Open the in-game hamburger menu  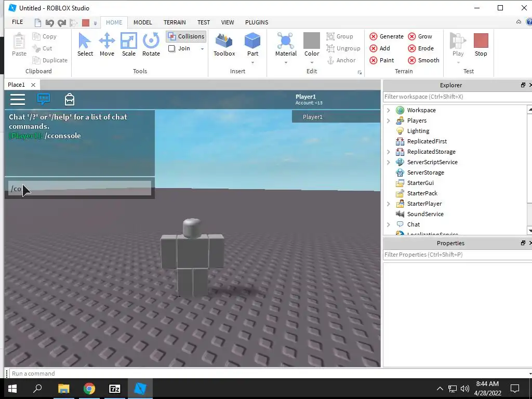pyautogui.click(x=18, y=99)
